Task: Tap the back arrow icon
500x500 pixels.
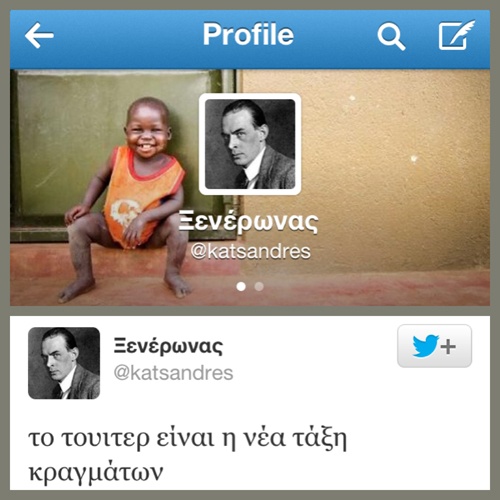Action: pos(39,35)
